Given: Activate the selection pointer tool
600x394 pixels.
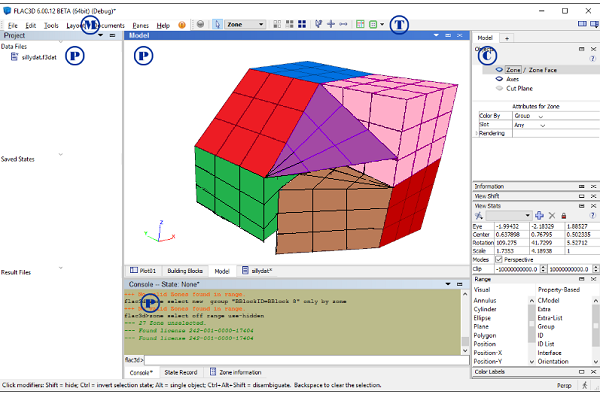Looking at the screenshot, I should (218, 24).
